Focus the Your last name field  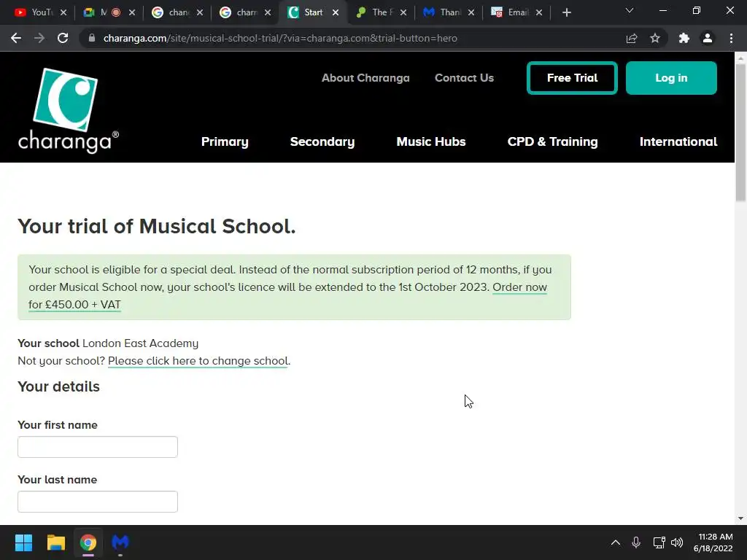(x=98, y=502)
